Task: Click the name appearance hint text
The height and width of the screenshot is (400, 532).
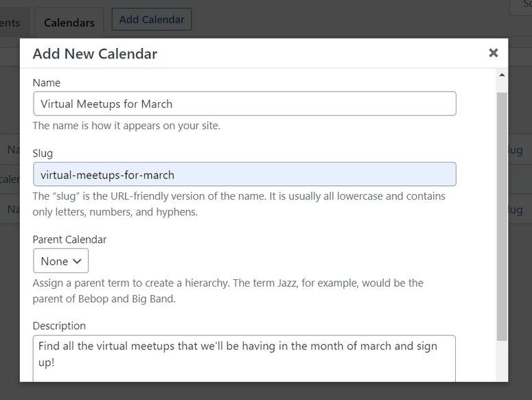Action: pos(126,126)
